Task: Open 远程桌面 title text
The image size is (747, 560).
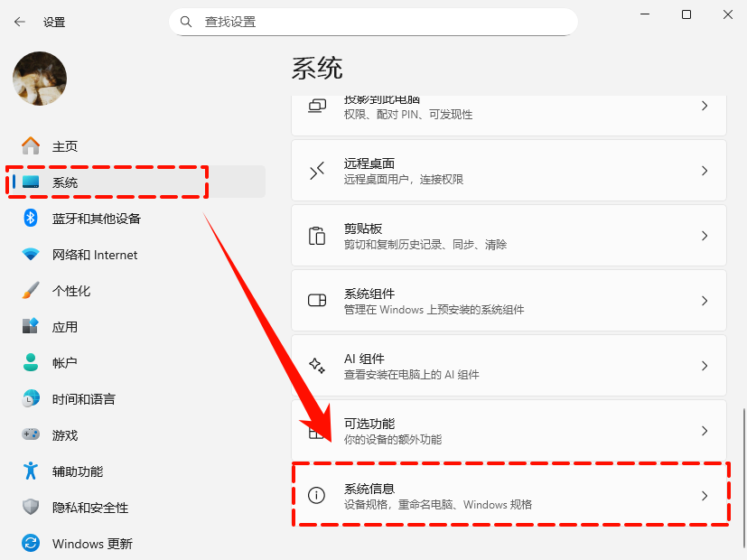Action: (x=369, y=163)
